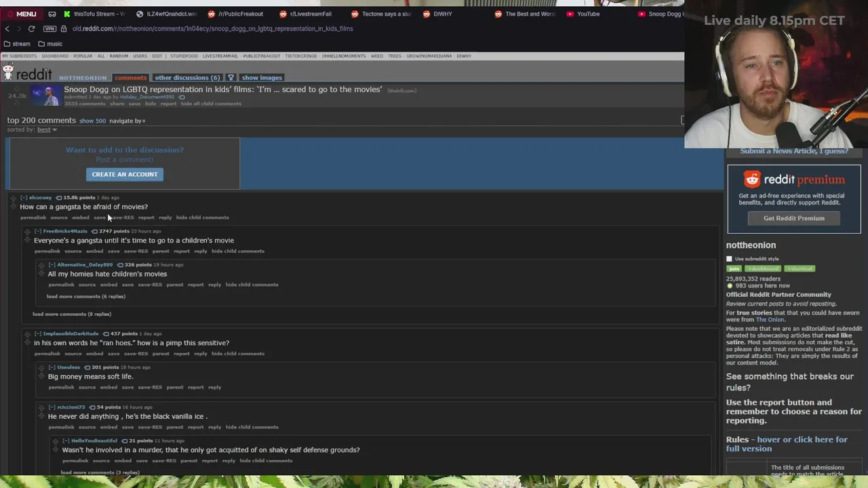
Task: Collapse ImplausibleDarkitude's comment
Action: (38, 333)
